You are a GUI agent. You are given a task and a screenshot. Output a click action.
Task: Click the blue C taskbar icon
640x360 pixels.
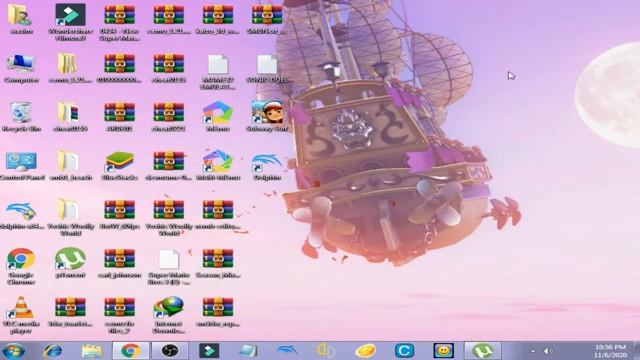tap(404, 351)
